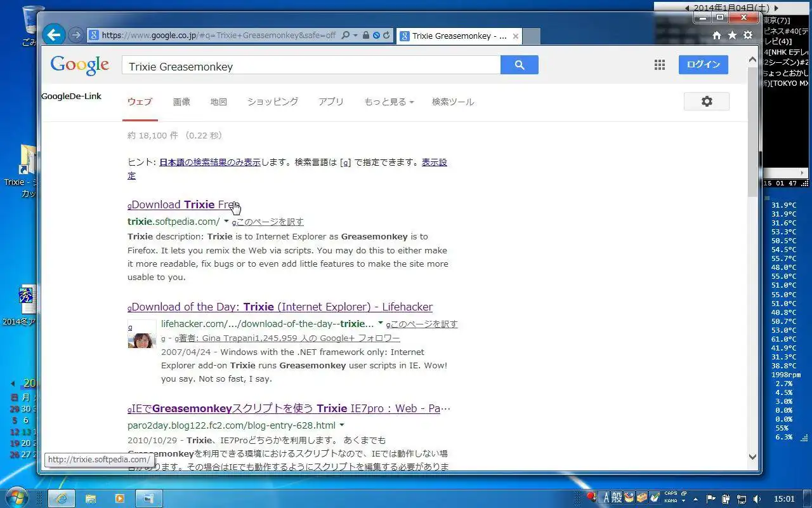The width and height of the screenshot is (812, 508).
Task: Click the GoogleDe-Link text
Action: coord(71,97)
